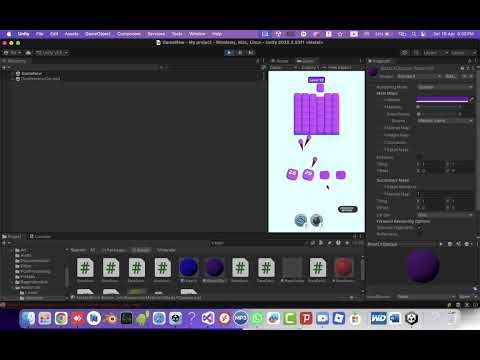Click the material icon in Inspector header
The width and height of the screenshot is (480, 360).
(373, 71)
